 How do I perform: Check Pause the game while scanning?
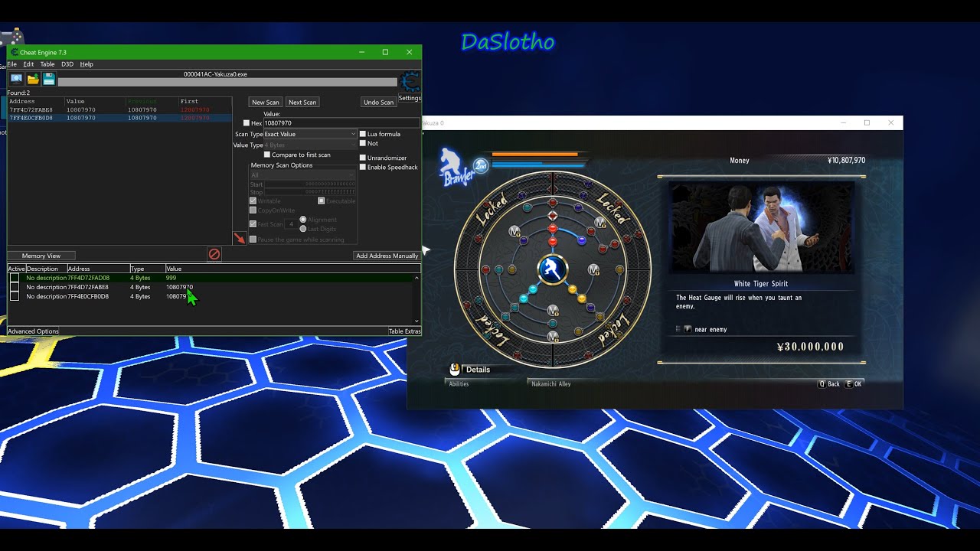tap(253, 240)
